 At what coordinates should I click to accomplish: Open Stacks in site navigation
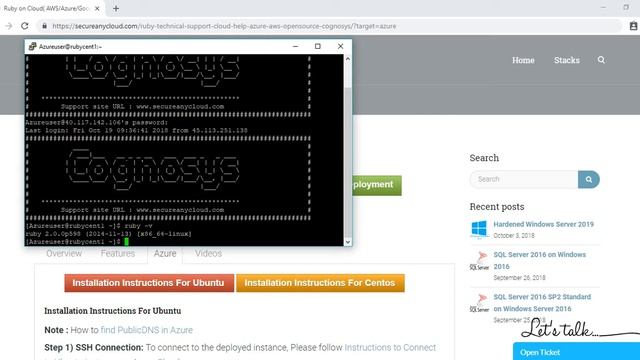coord(567,60)
